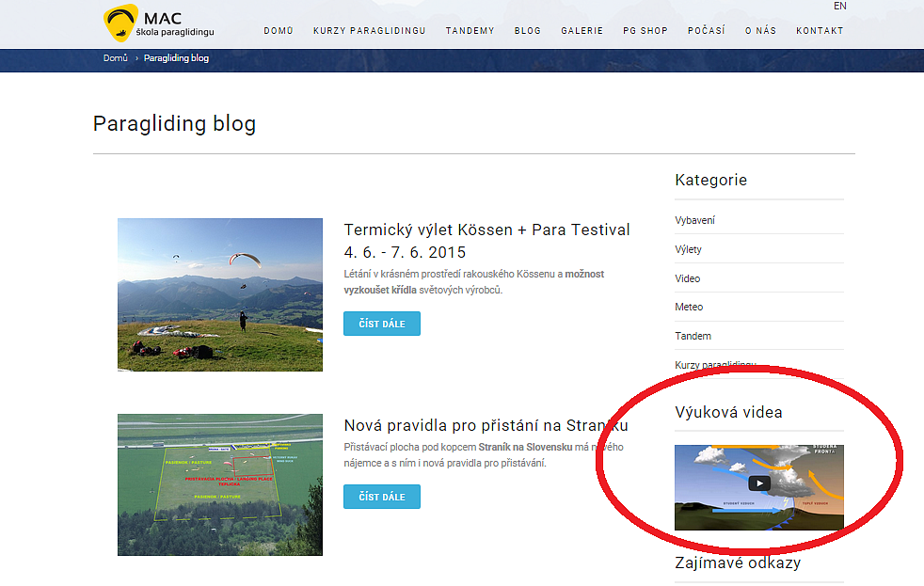Select the Výlety category
Image resolution: width=924 pixels, height=586 pixels.
(x=688, y=249)
